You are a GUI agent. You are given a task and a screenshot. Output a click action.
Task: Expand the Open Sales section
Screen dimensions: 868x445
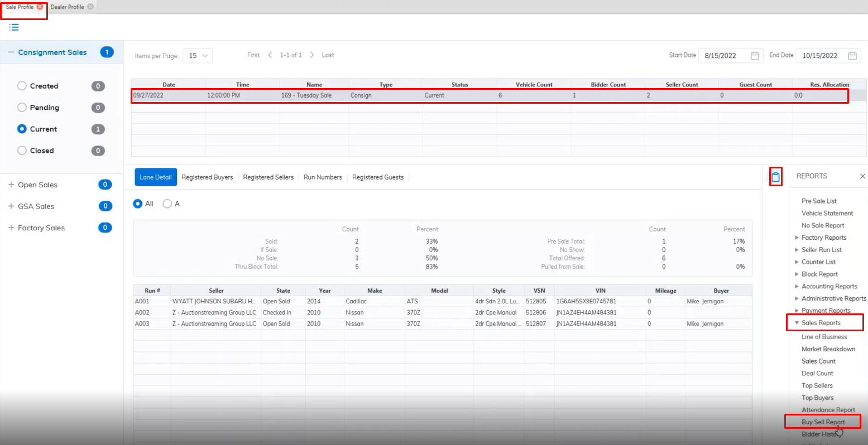[11, 185]
